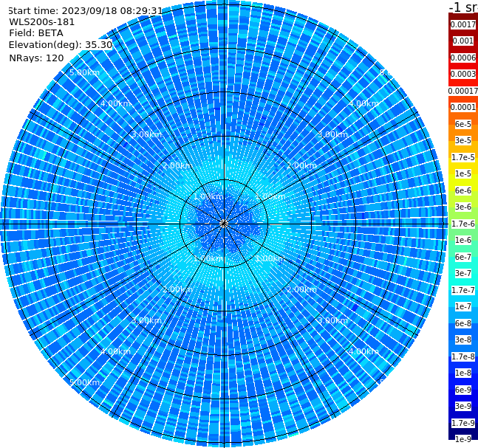This screenshot has width=478, height=448.
Task: Select the 1e-7 colorbar value
Action: [x=463, y=306]
